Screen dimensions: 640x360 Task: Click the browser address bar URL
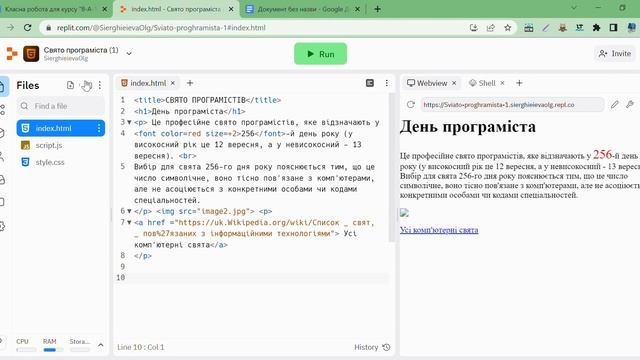161,28
